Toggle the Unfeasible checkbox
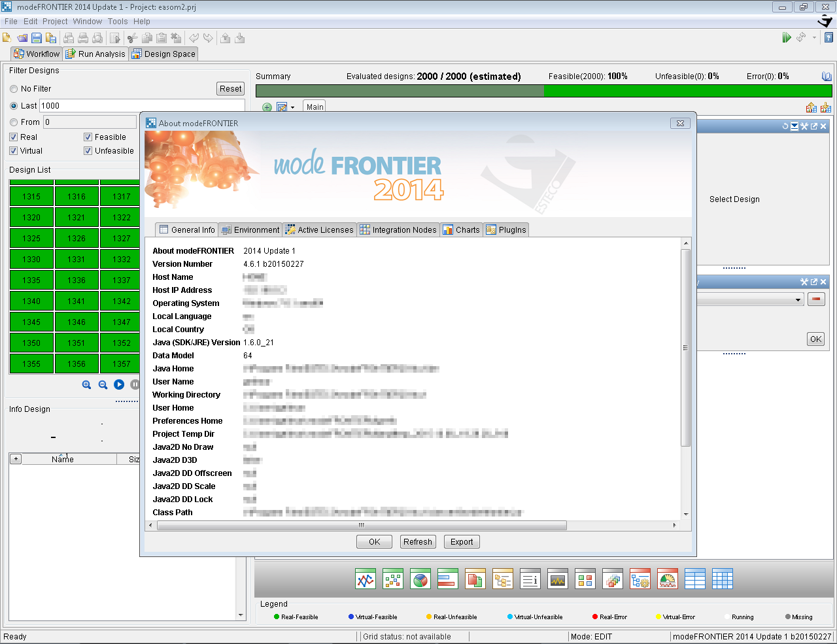Screen dimensions: 837x644 [88, 151]
